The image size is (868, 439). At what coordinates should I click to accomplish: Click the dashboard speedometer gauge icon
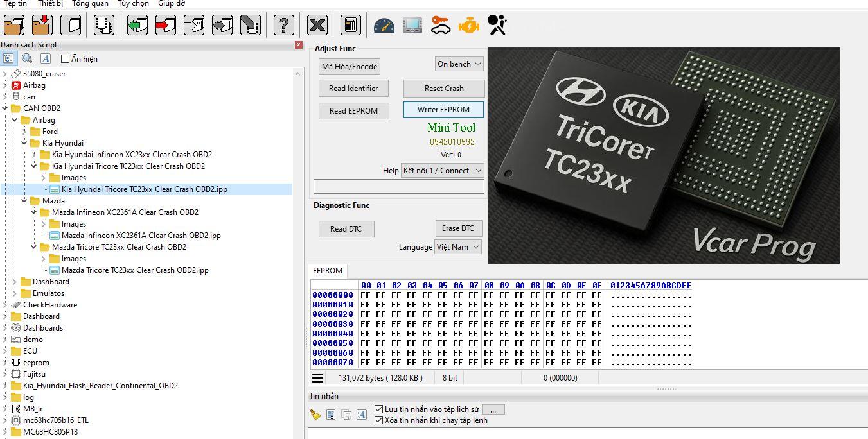[384, 26]
